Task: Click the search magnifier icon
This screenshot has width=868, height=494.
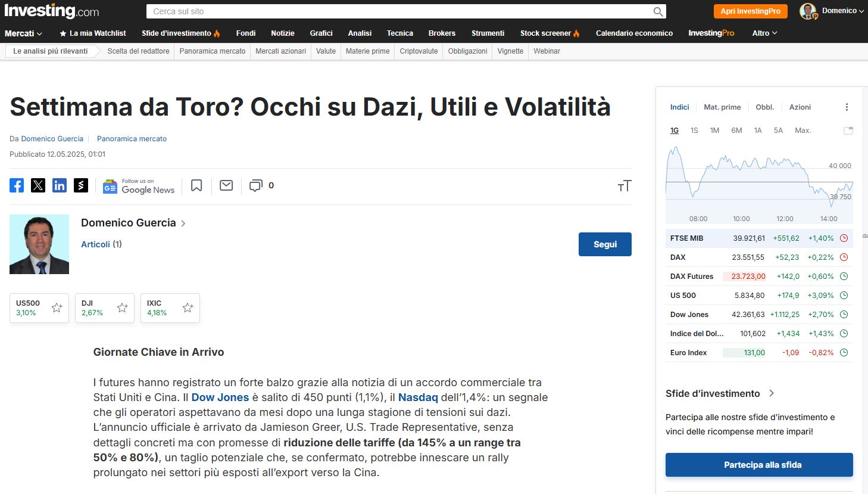Action: (658, 11)
